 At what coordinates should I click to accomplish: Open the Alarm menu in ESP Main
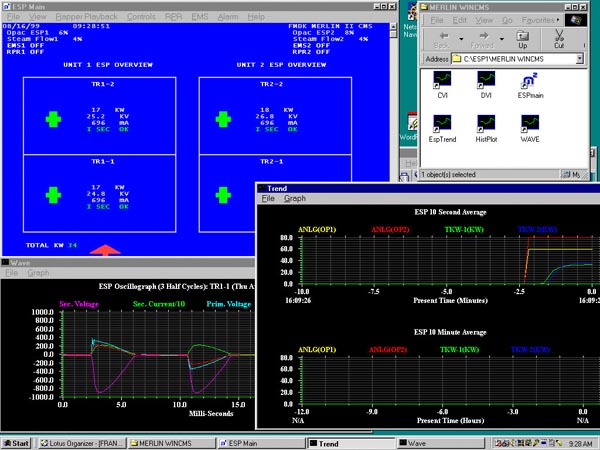[x=226, y=17]
